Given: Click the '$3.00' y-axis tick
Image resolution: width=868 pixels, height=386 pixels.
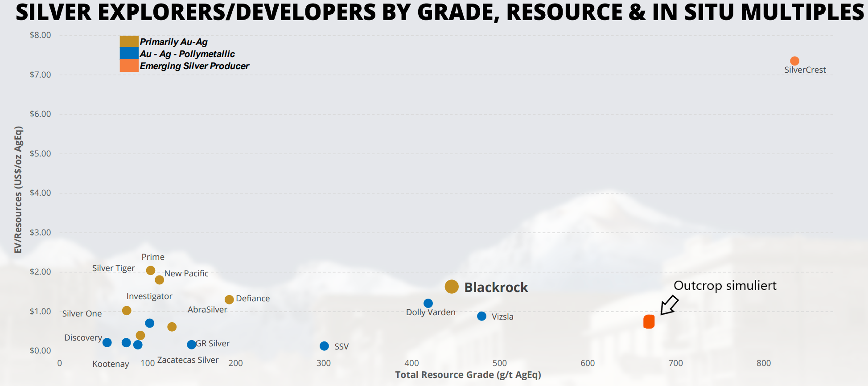Looking at the screenshot, I should click(40, 233).
